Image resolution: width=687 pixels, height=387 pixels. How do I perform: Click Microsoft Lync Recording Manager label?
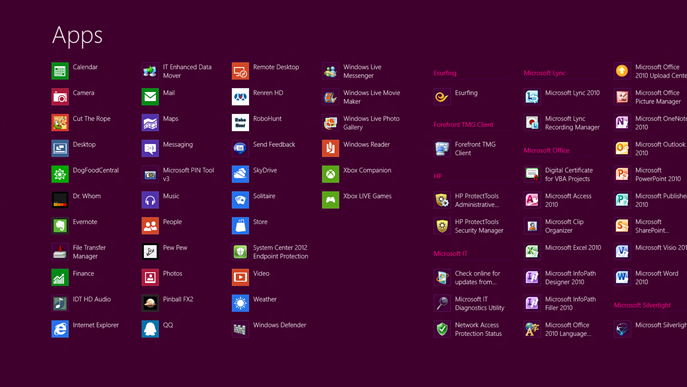[573, 123]
